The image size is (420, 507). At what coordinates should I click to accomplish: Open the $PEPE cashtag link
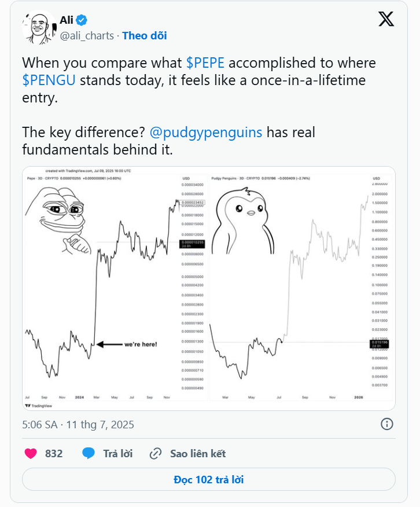[x=205, y=63]
